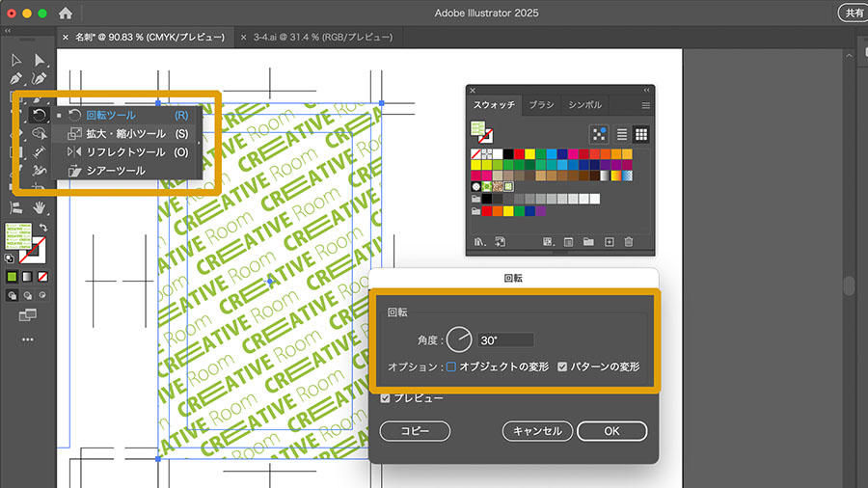This screenshot has width=868, height=488.
Task: Switch to the シンボル tab
Action: coord(585,104)
